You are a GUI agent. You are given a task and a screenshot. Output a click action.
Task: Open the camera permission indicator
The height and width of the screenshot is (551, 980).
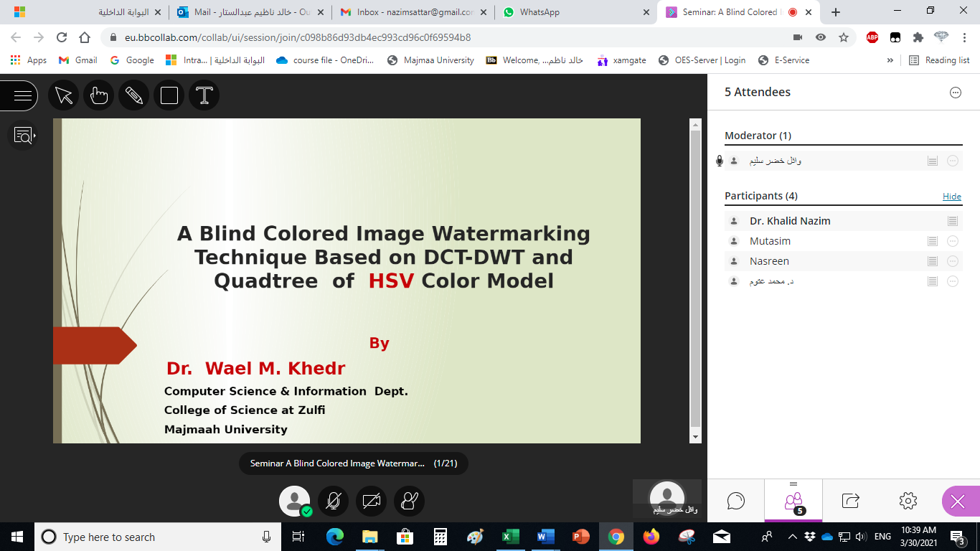tap(798, 37)
